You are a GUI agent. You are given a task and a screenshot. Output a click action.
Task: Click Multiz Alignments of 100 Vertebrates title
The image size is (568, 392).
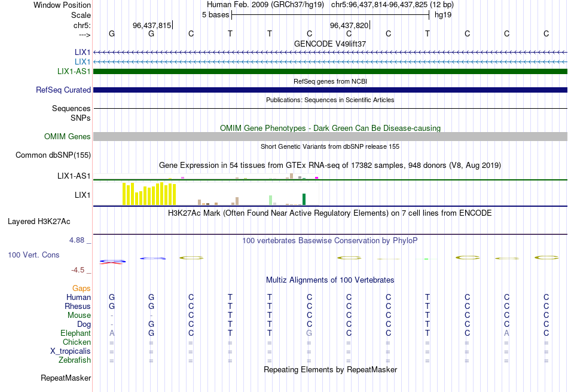[330, 280]
